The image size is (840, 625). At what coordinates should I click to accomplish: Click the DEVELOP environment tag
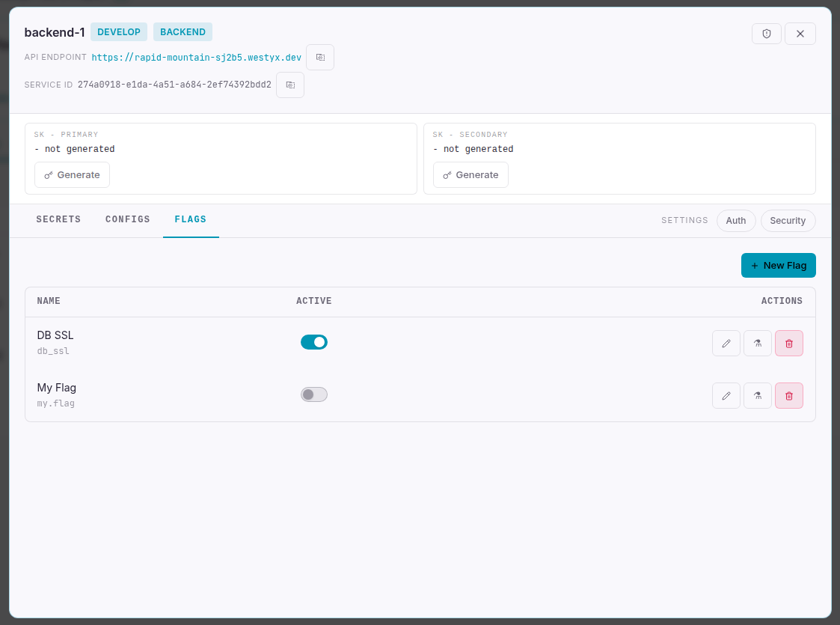point(119,32)
